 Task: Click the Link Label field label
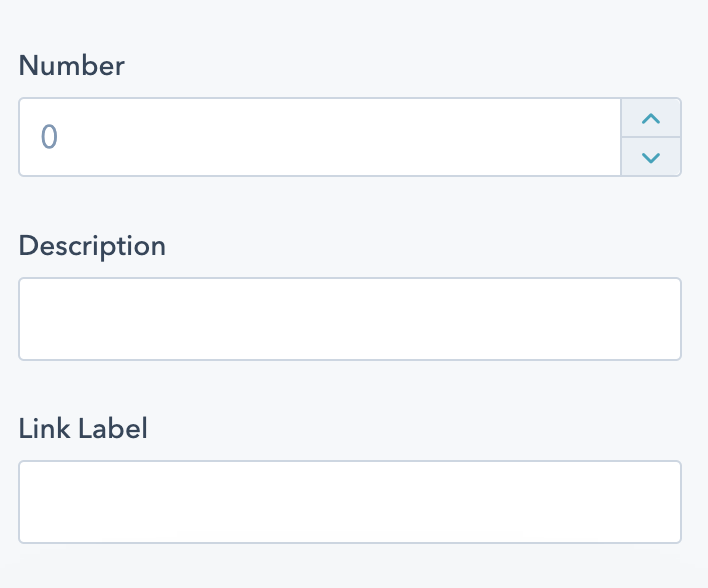point(83,429)
